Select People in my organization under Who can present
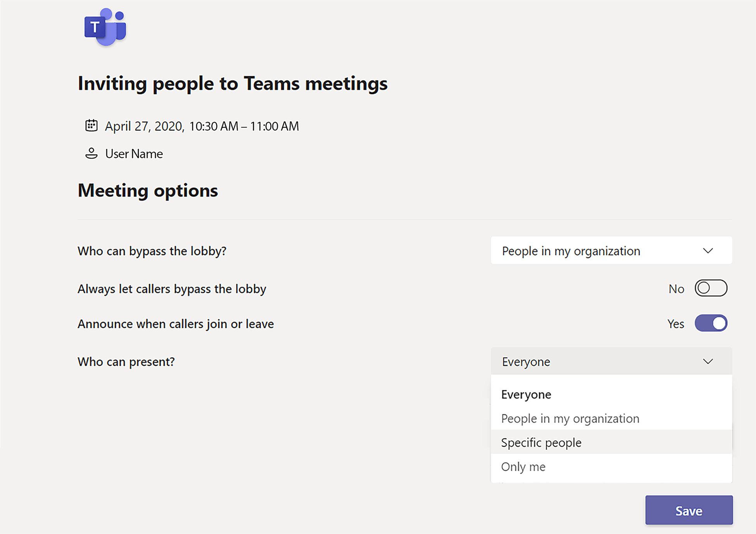This screenshot has width=756, height=534. [570, 419]
